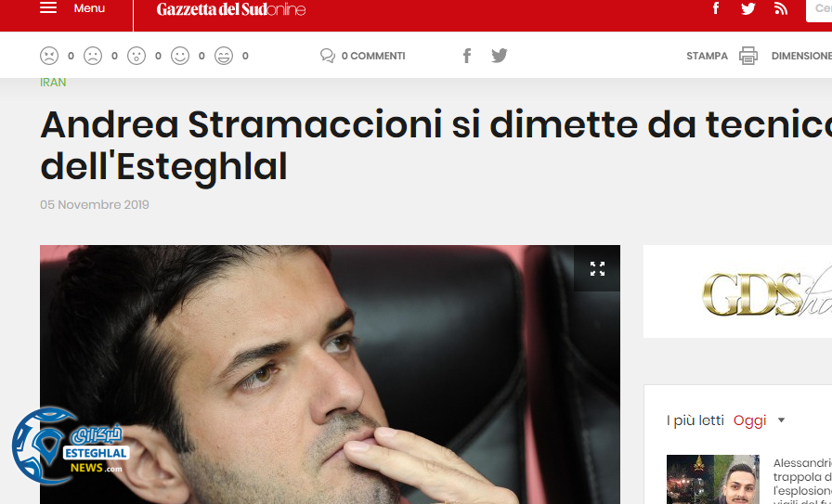
Task: Select the laughing face reaction
Action: tap(224, 56)
